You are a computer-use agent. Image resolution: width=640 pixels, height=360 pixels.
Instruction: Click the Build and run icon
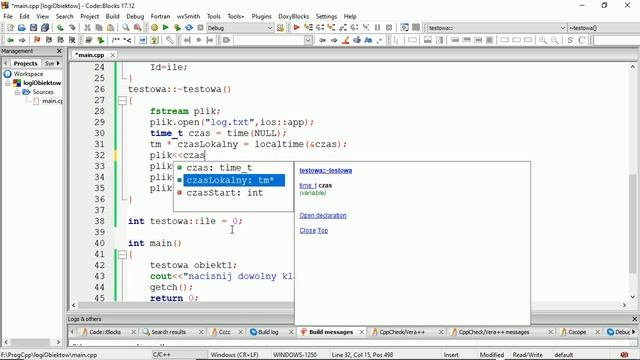coord(177,28)
